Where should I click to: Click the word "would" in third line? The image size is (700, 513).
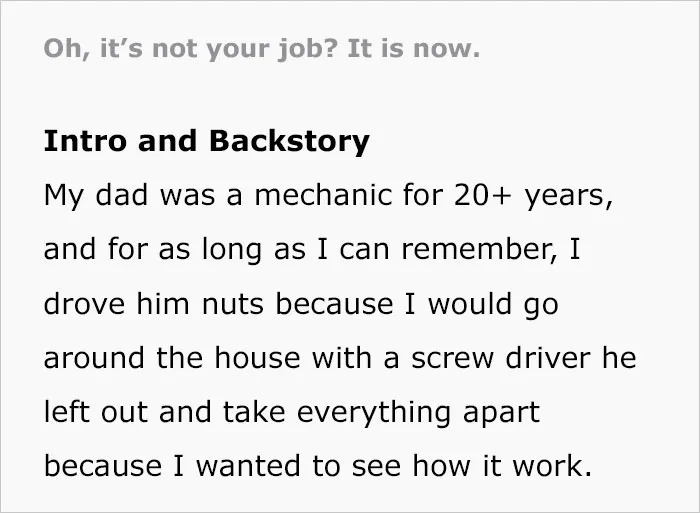tap(469, 304)
